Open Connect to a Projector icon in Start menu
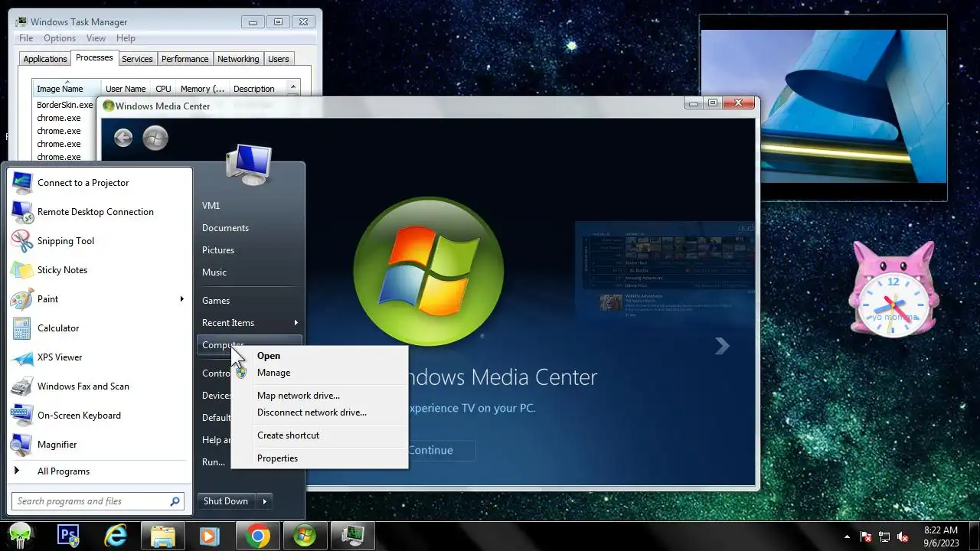This screenshot has height=551, width=980. (22, 183)
